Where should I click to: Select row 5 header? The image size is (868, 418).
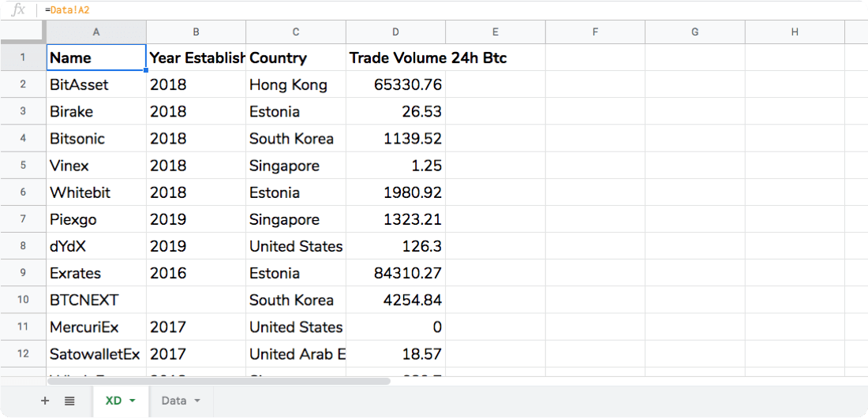(23, 165)
